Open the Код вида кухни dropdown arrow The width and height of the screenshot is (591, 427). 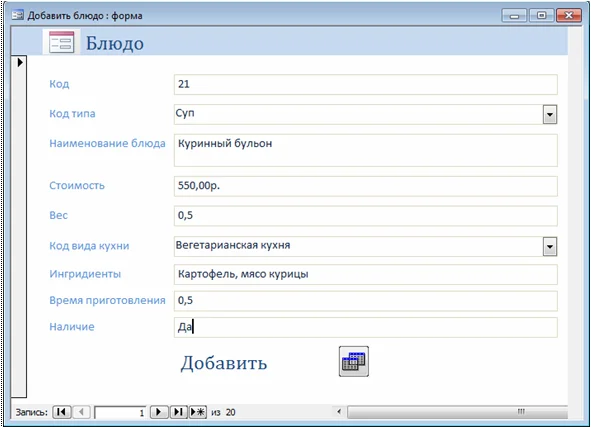click(x=550, y=247)
